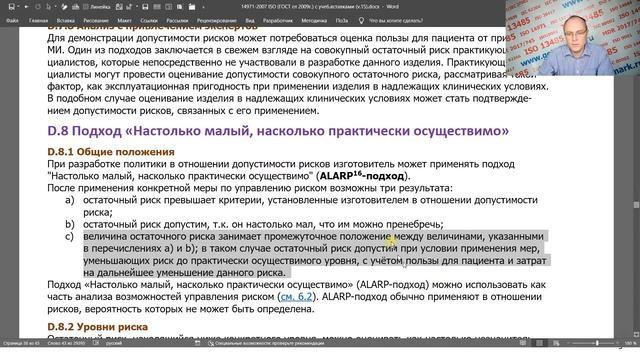Switch to the Вставка ribbon tab
Screen dimensions: 640x360
click(x=65, y=20)
